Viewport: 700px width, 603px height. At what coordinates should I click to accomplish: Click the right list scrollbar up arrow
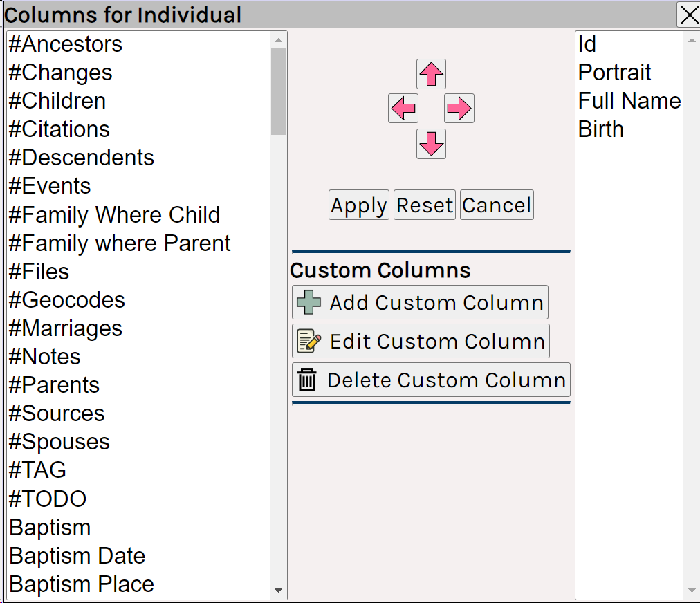[x=692, y=40]
